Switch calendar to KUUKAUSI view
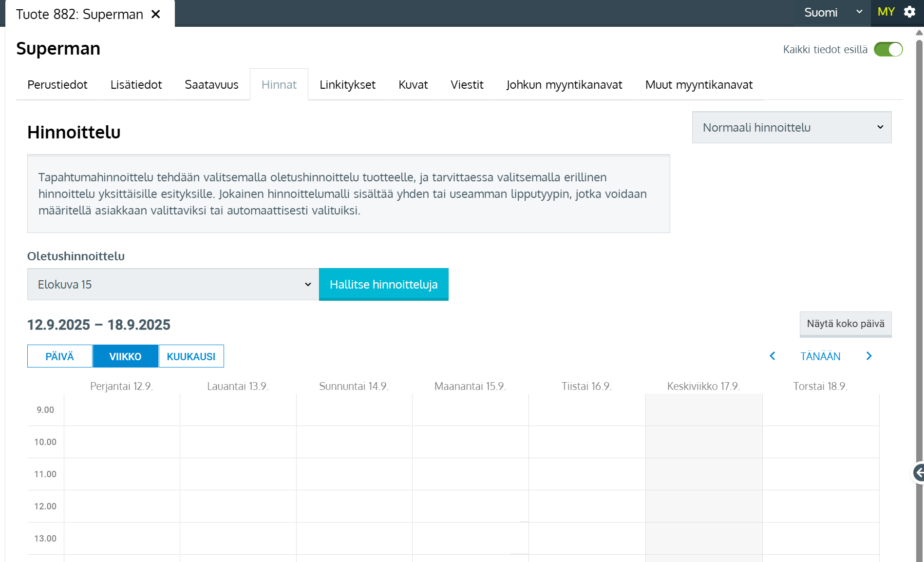The image size is (924, 562). click(191, 356)
